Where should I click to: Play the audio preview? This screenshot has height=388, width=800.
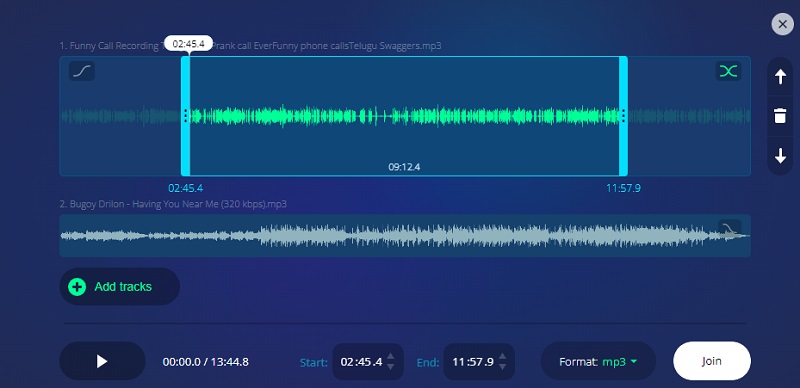click(102, 361)
